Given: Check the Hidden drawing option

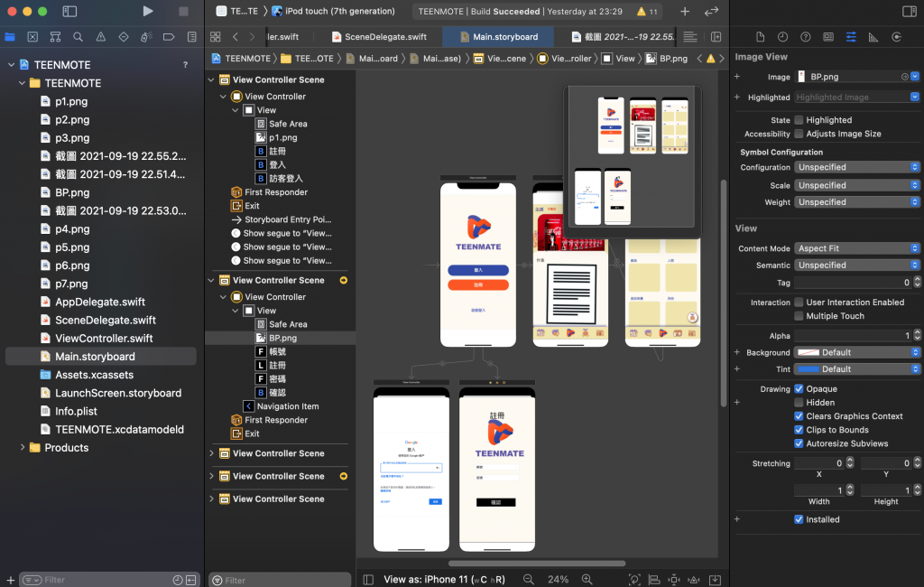Looking at the screenshot, I should point(799,403).
